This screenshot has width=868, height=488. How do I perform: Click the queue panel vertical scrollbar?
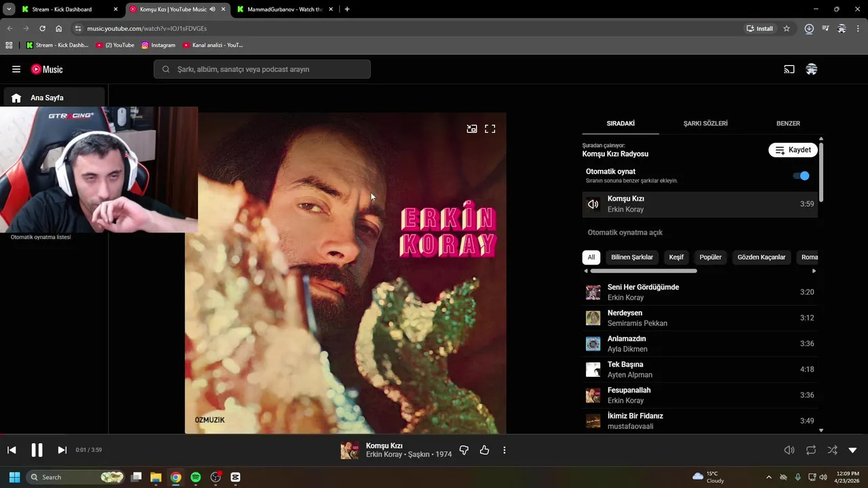(821, 171)
